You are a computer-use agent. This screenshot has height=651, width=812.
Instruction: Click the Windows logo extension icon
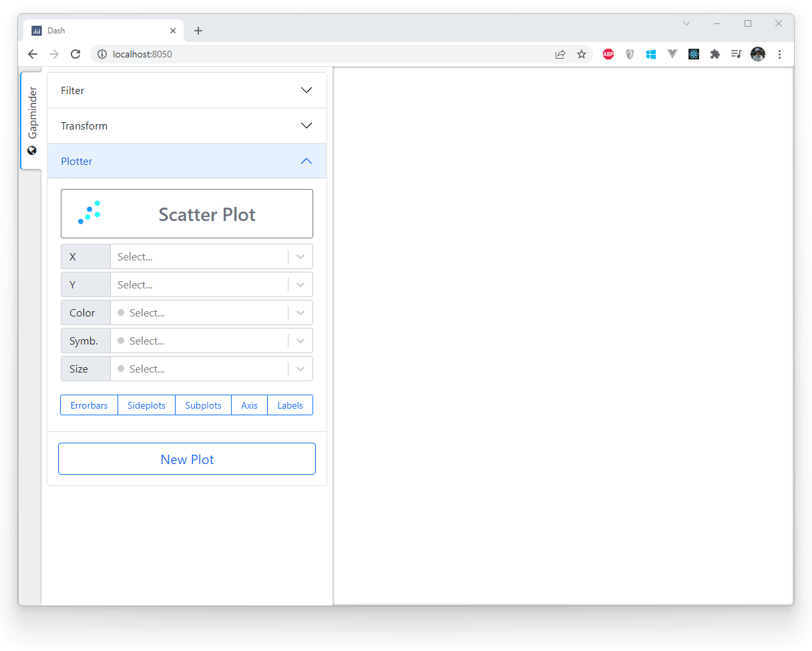coord(651,54)
